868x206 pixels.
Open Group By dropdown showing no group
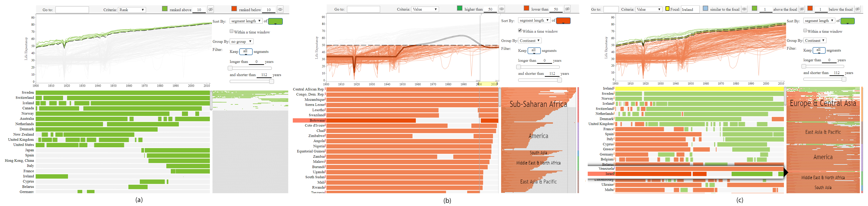point(241,41)
